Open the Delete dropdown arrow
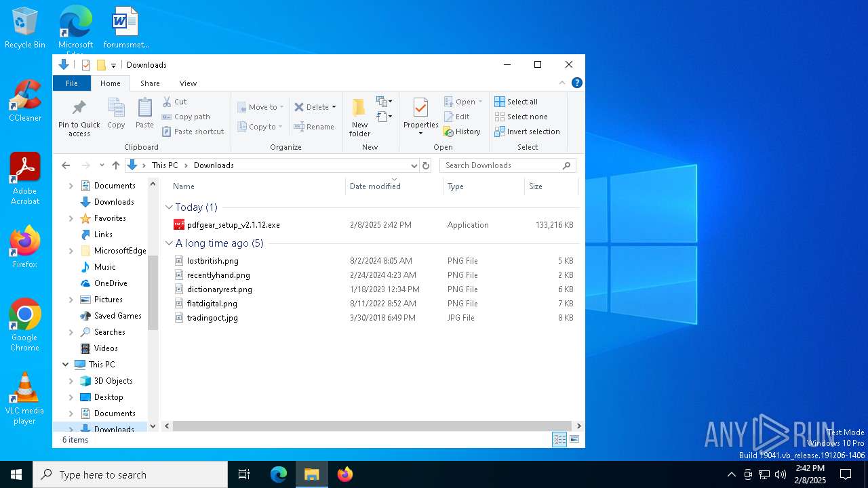 pos(334,107)
